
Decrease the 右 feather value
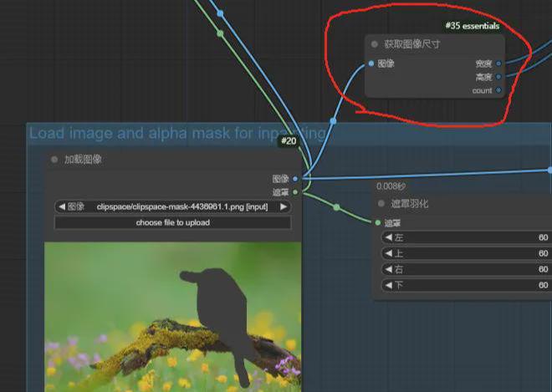389,269
